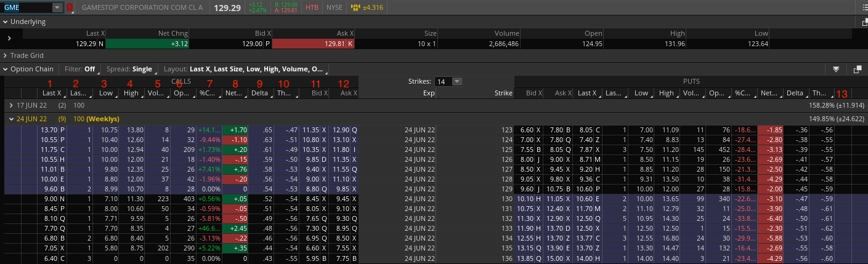Pop out the Option Chain panel
Viewport: 868px width, 264px height.
tap(858, 70)
